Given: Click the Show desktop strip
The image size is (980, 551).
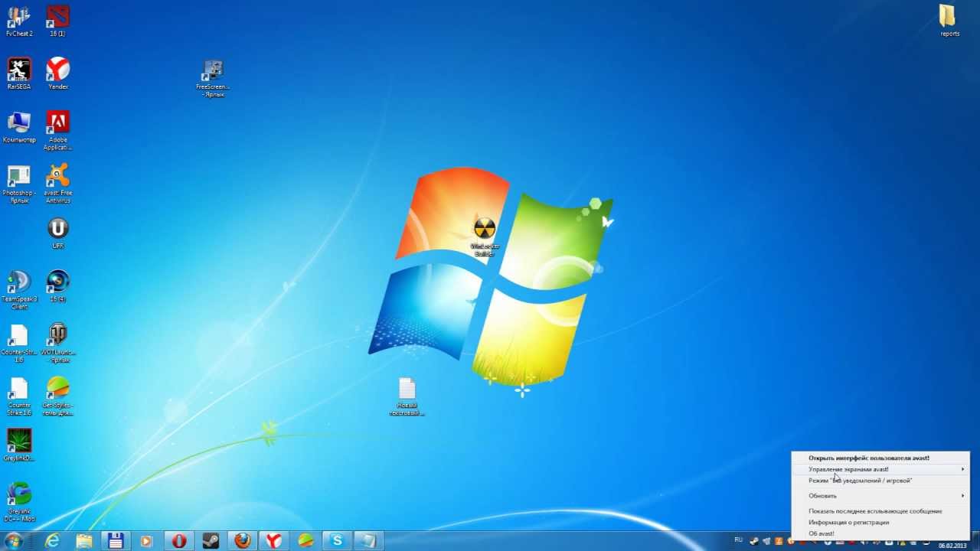Looking at the screenshot, I should pyautogui.click(x=975, y=541).
